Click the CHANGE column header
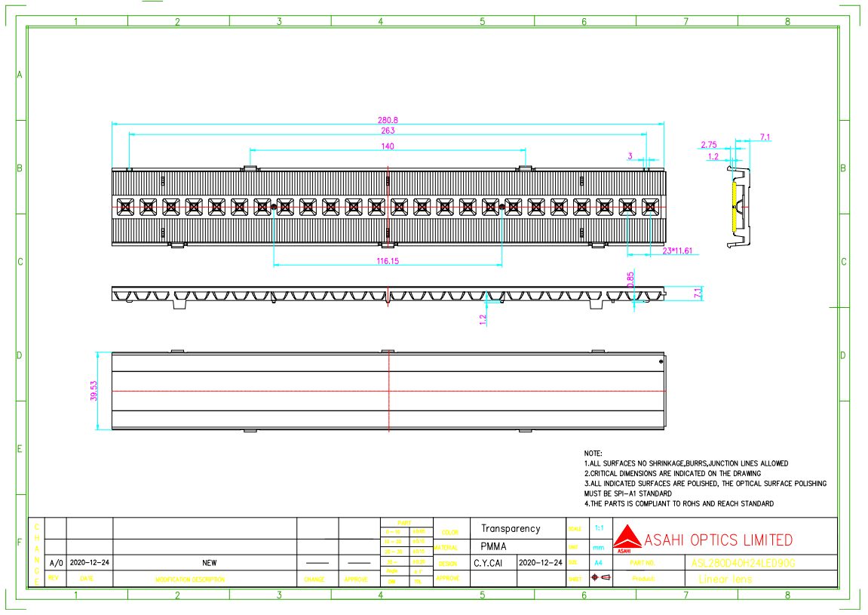 [x=314, y=580]
